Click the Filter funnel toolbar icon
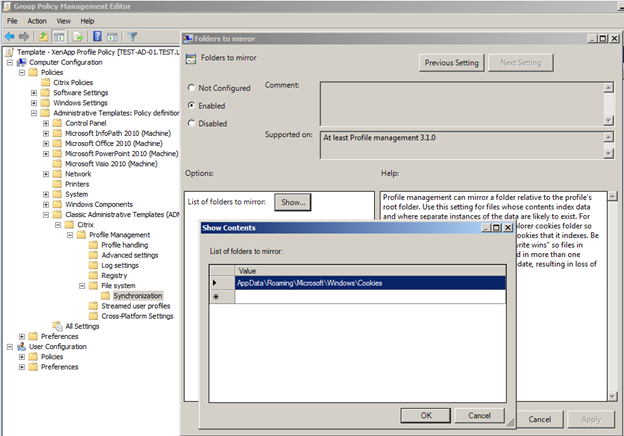624x436 pixels. [132, 37]
